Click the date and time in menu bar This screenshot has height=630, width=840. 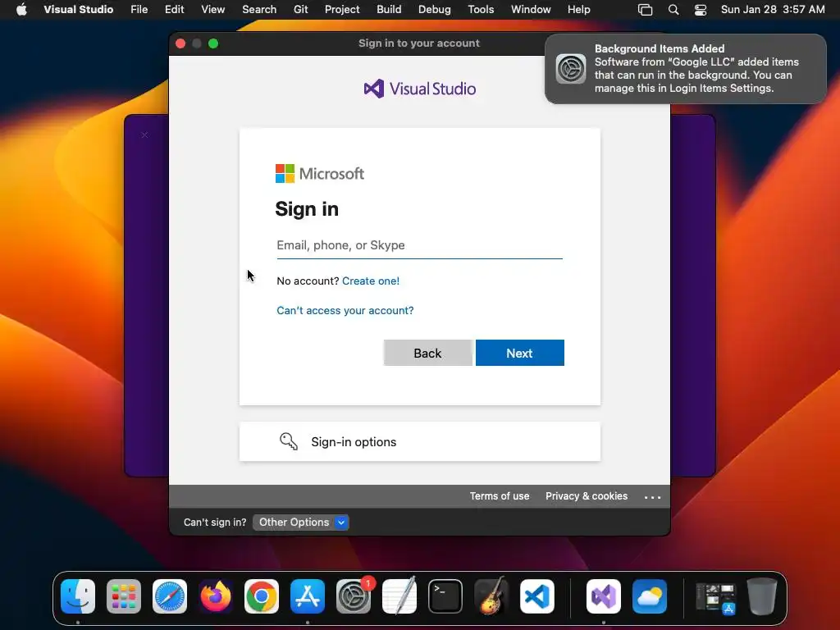(773, 10)
